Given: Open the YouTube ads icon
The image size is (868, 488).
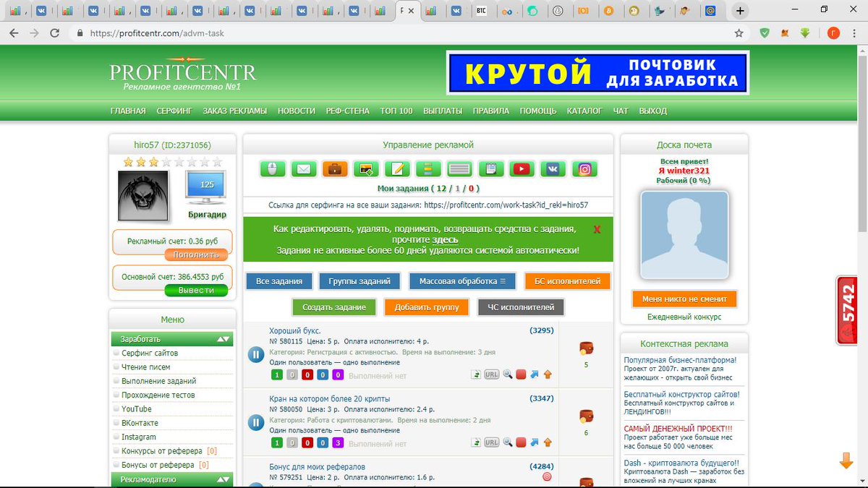Looking at the screenshot, I should [522, 169].
